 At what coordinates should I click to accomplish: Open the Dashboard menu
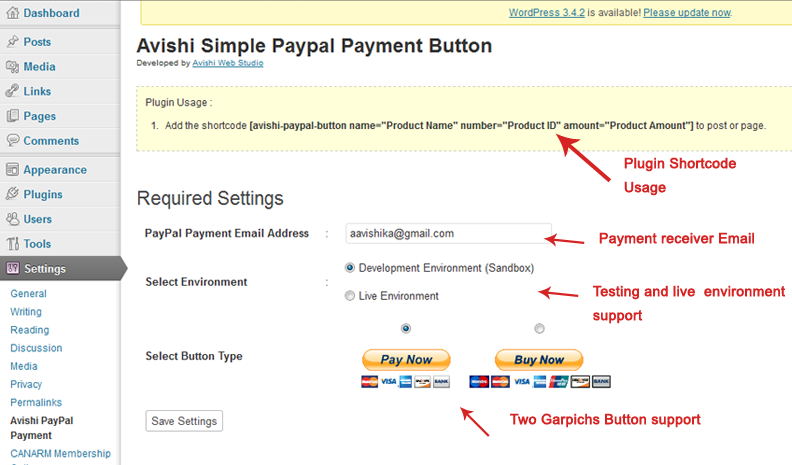point(51,13)
